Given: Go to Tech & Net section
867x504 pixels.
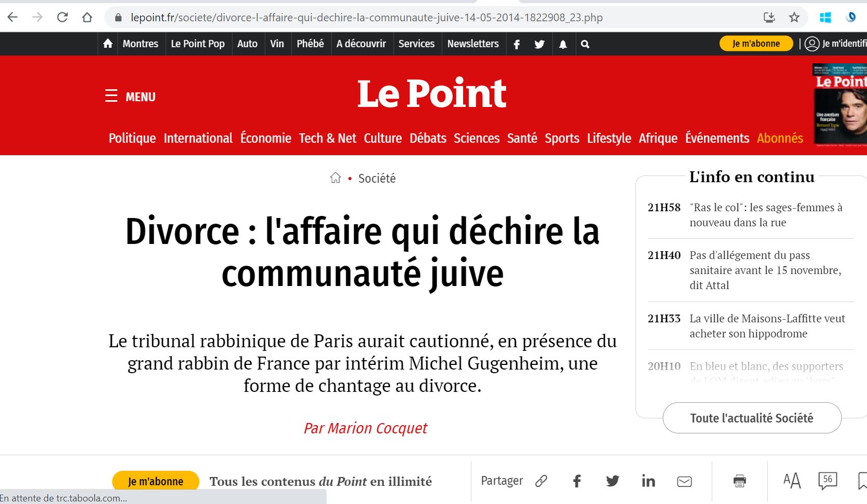Looking at the screenshot, I should [328, 138].
